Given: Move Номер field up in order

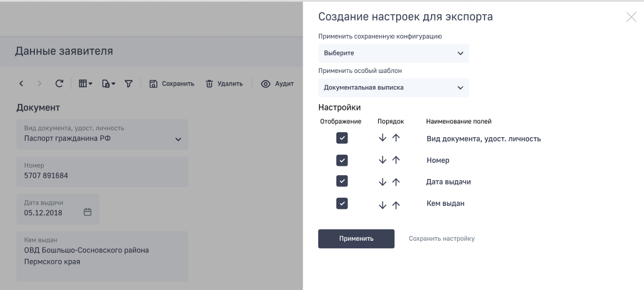Looking at the screenshot, I should 396,160.
